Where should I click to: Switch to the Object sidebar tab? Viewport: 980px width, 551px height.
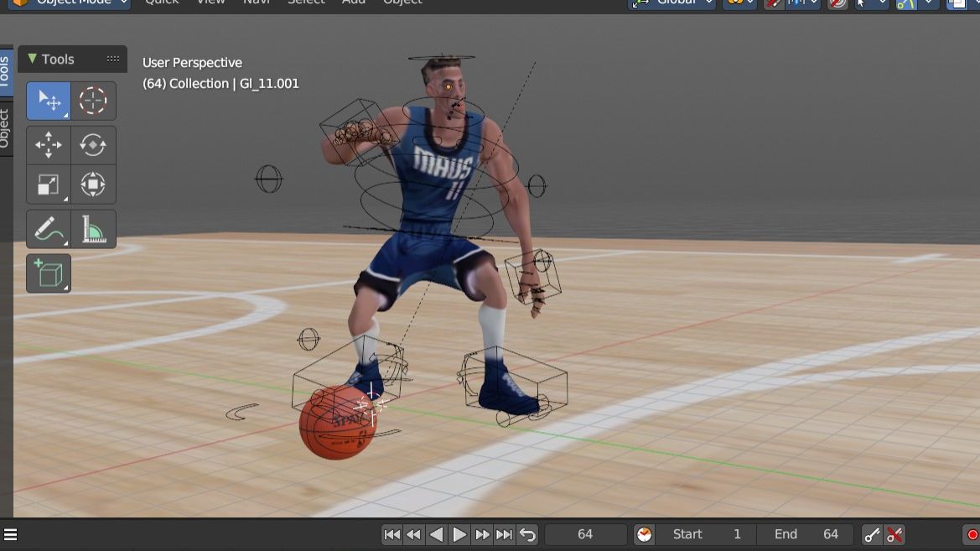point(4,127)
